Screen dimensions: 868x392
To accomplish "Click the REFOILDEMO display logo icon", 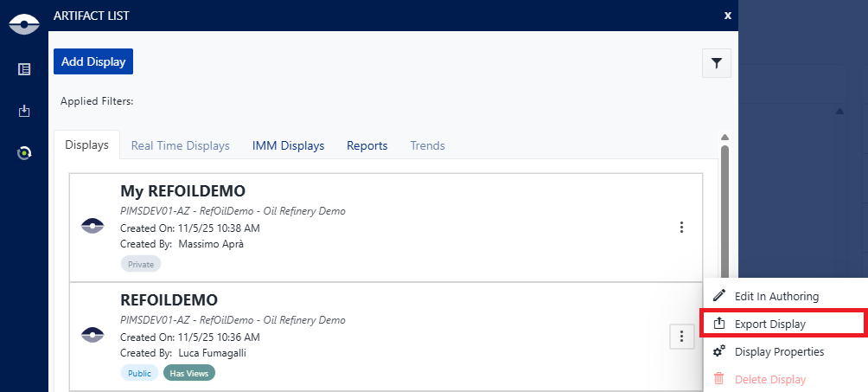I will [x=93, y=334].
